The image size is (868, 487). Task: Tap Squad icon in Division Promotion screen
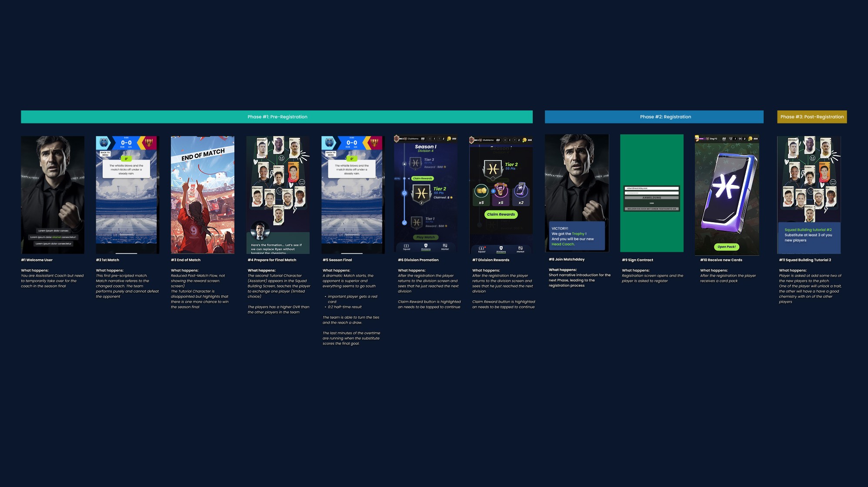point(406,247)
